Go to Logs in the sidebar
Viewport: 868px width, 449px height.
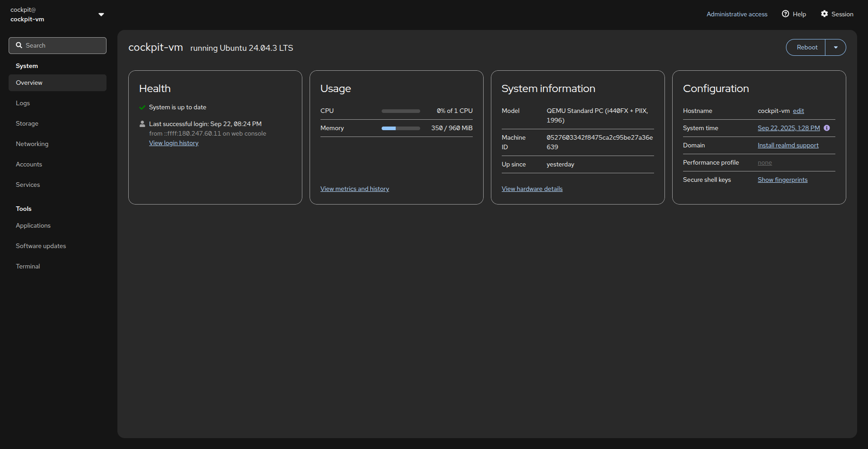click(58, 103)
